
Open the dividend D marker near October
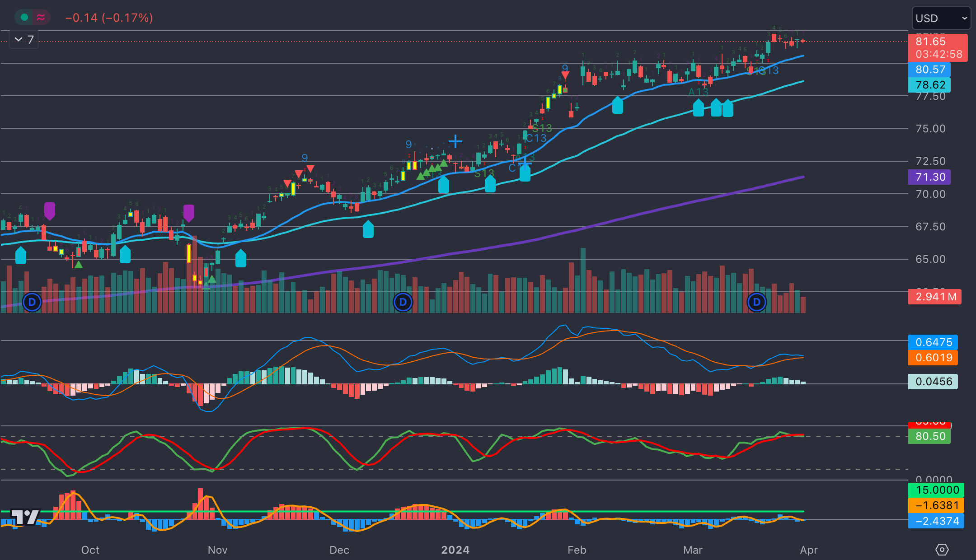click(32, 302)
